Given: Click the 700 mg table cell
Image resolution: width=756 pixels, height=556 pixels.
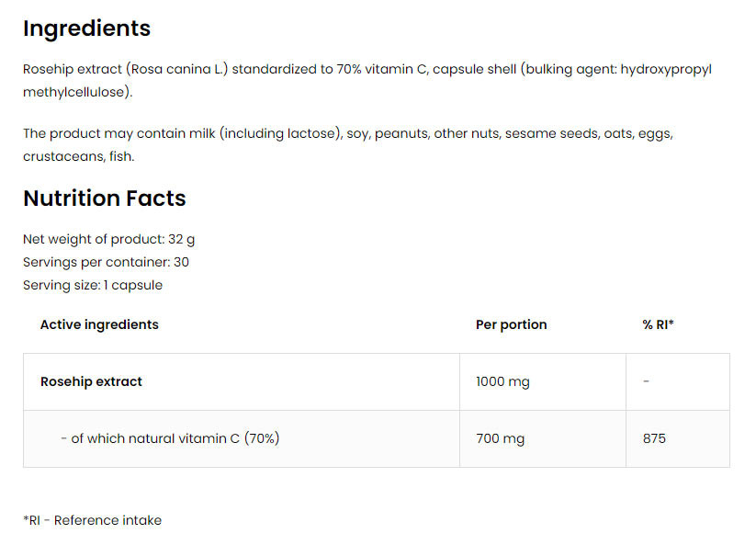Looking at the screenshot, I should click(x=500, y=438).
